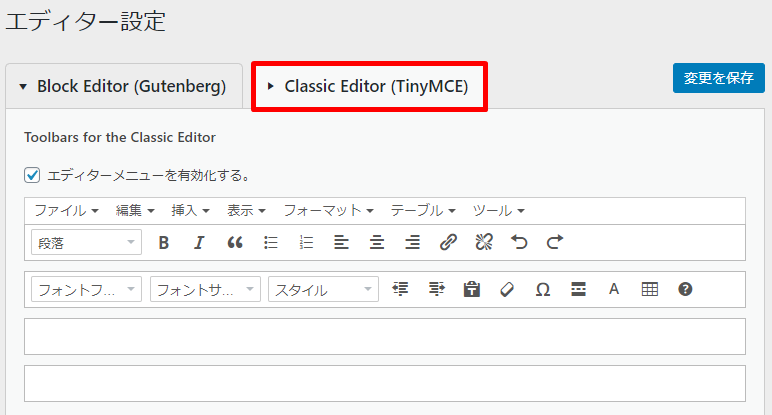
Task: Click the insert table icon
Action: point(650,289)
